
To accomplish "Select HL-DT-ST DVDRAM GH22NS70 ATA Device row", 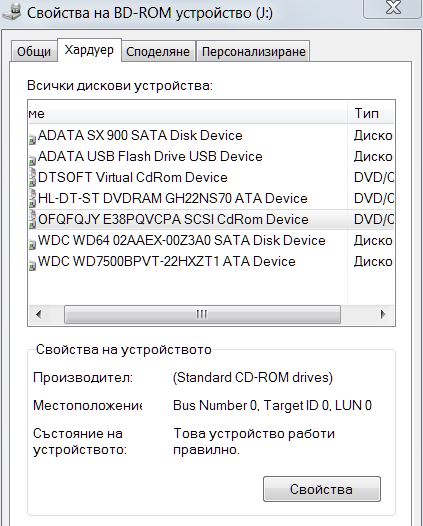I will pos(211,198).
